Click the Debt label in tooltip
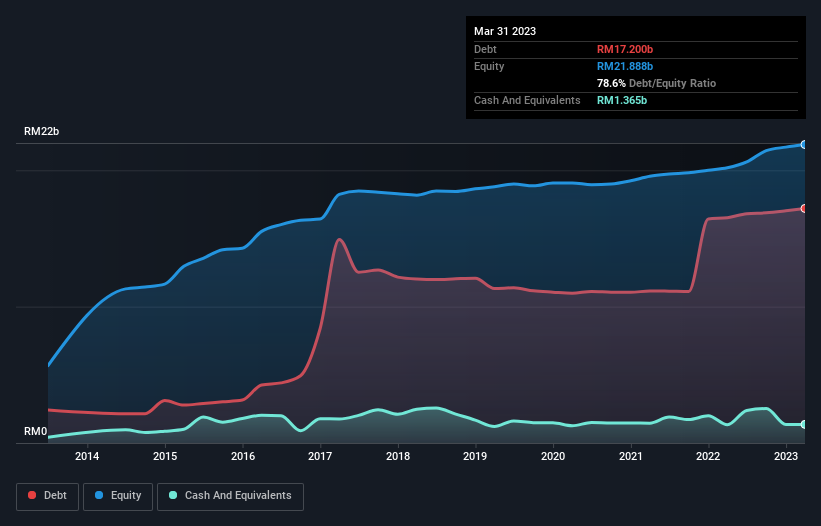The height and width of the screenshot is (526, 821). coord(485,49)
